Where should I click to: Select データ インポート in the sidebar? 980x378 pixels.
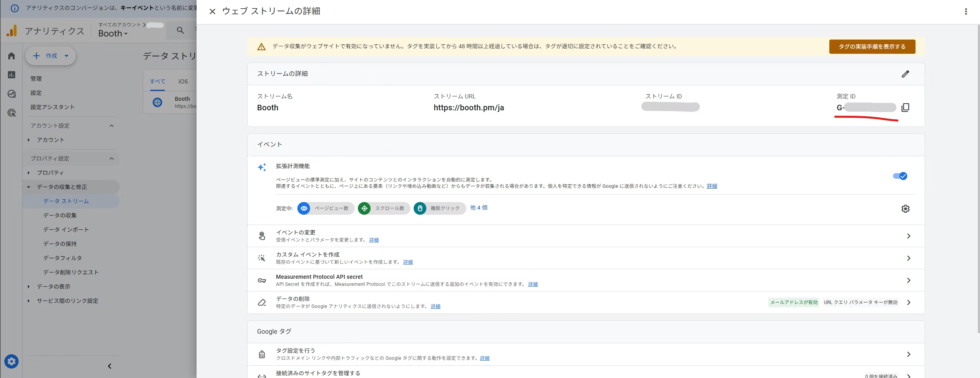66,230
